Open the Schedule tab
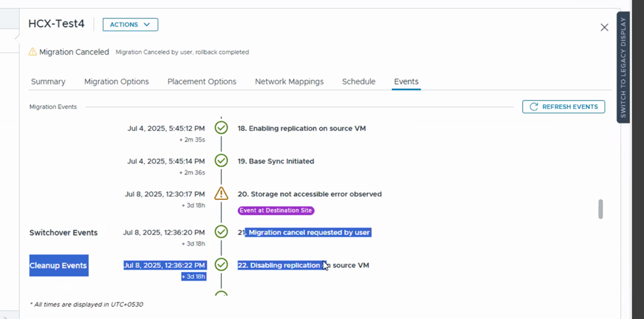The width and height of the screenshot is (644, 319). [x=358, y=81]
